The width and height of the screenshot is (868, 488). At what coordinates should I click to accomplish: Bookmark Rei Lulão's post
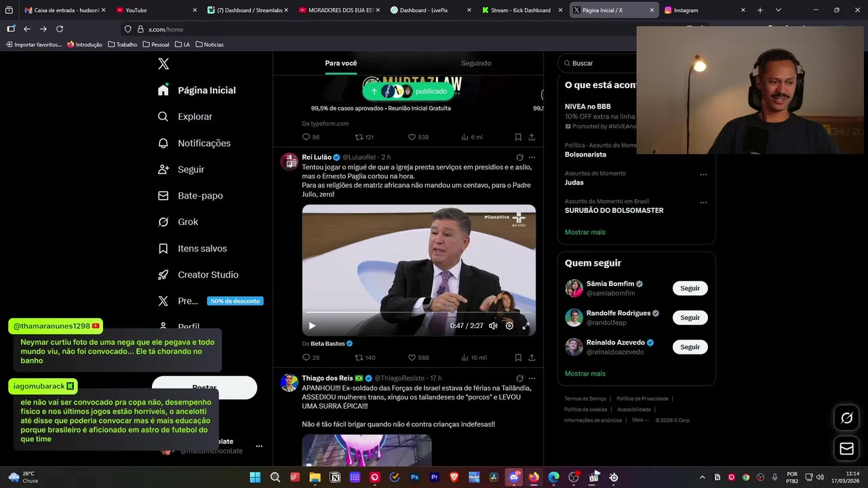(518, 357)
